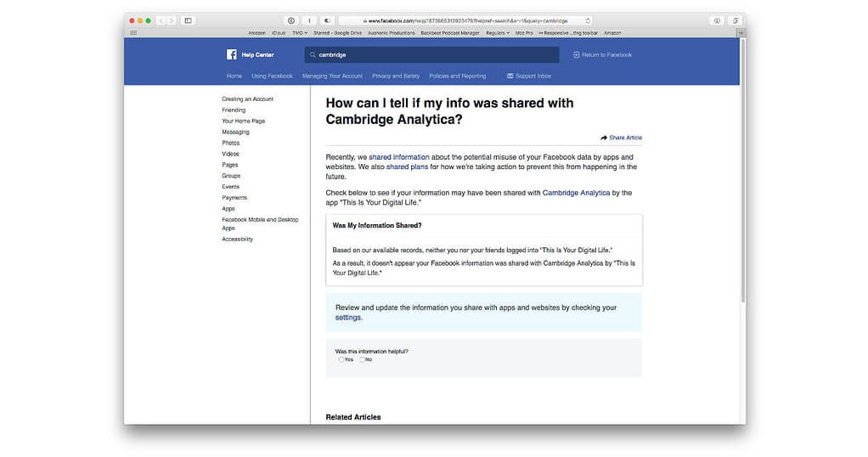The height and width of the screenshot is (457, 868).
Task: Open the Using Facebook menu
Action: click(x=272, y=76)
